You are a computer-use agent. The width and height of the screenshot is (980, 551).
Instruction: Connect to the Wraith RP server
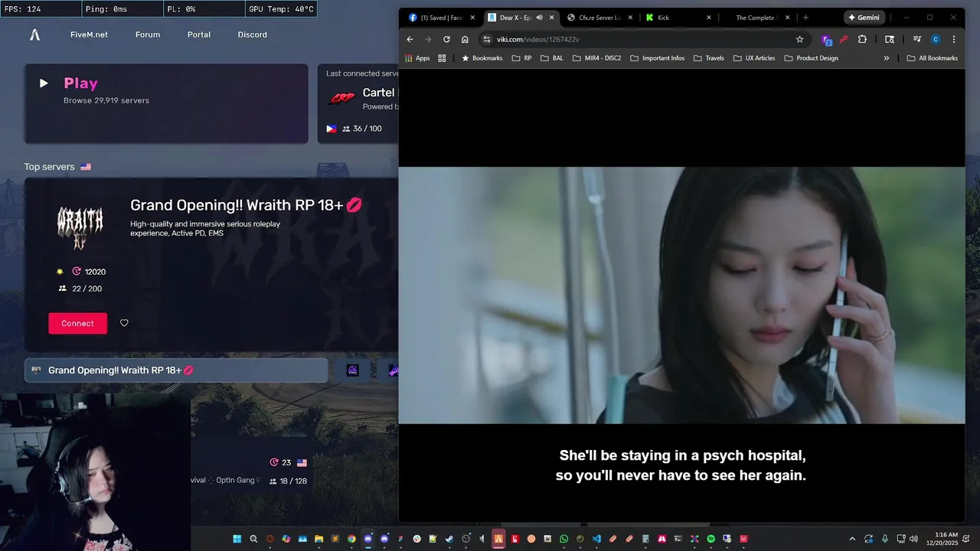(x=77, y=323)
